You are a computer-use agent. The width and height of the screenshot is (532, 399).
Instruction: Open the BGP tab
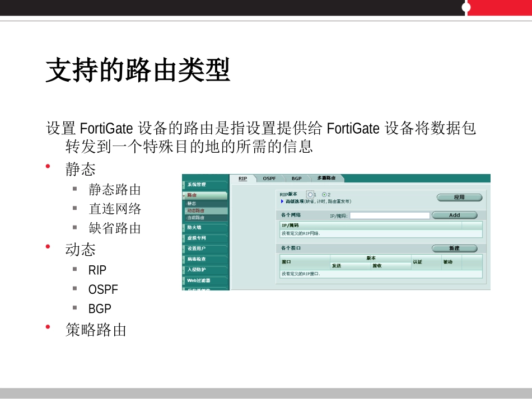(296, 179)
